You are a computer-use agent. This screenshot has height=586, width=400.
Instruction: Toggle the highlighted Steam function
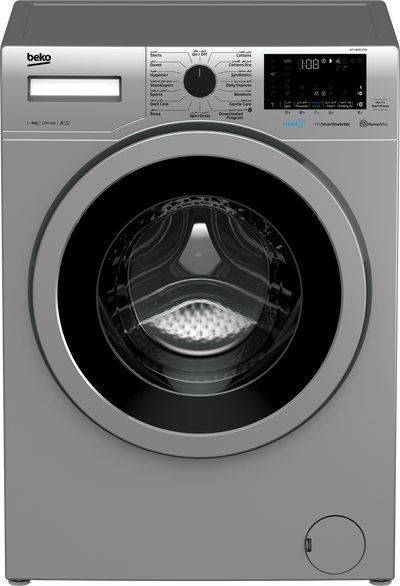coord(316,104)
